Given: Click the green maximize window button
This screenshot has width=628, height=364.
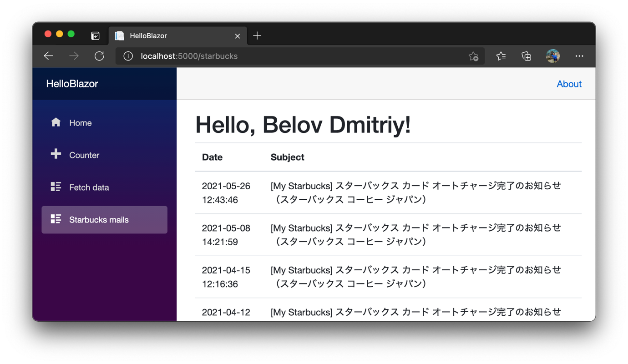Looking at the screenshot, I should [x=71, y=34].
